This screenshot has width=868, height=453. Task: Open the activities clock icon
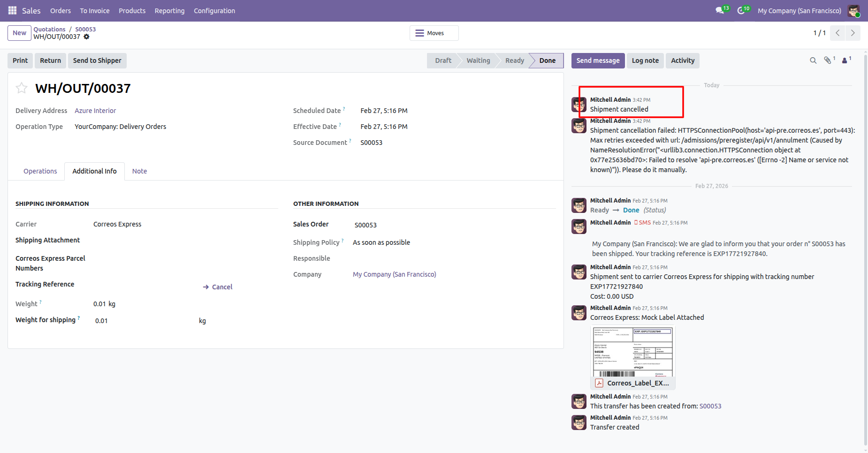[741, 10]
